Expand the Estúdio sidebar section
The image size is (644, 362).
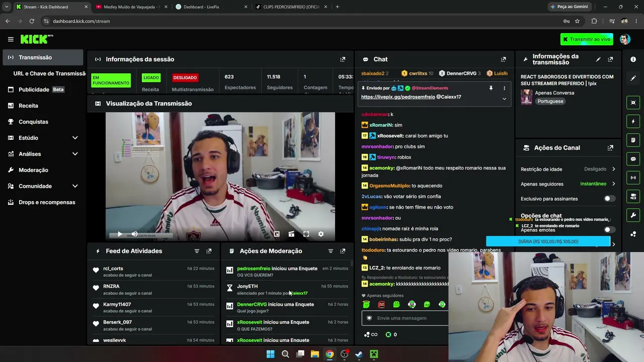75,138
